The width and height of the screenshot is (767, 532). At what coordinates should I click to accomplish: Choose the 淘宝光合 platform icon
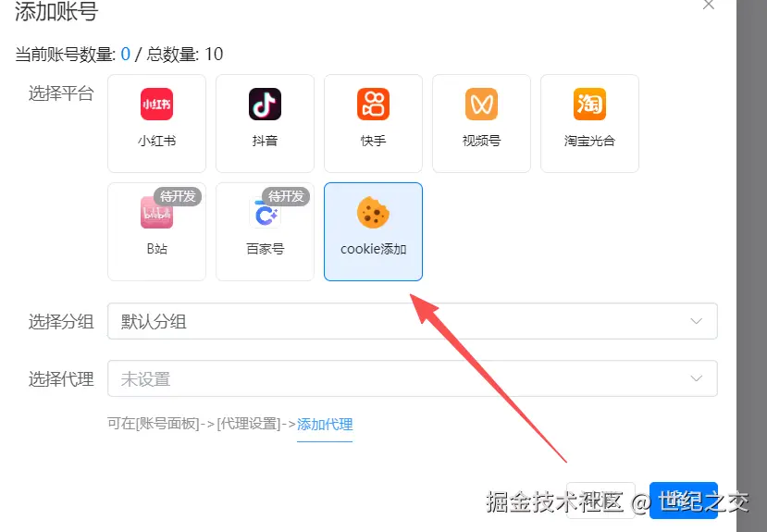(589, 105)
